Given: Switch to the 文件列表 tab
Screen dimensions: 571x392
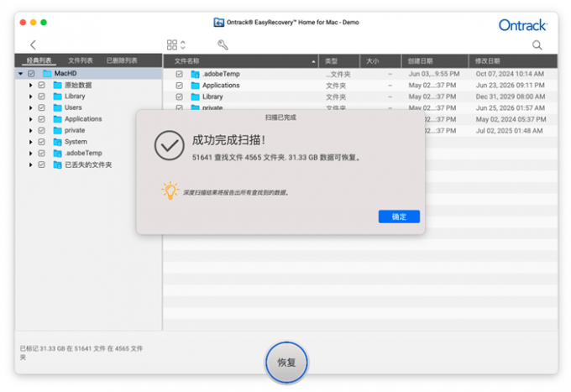Looking at the screenshot, I should click(81, 60).
